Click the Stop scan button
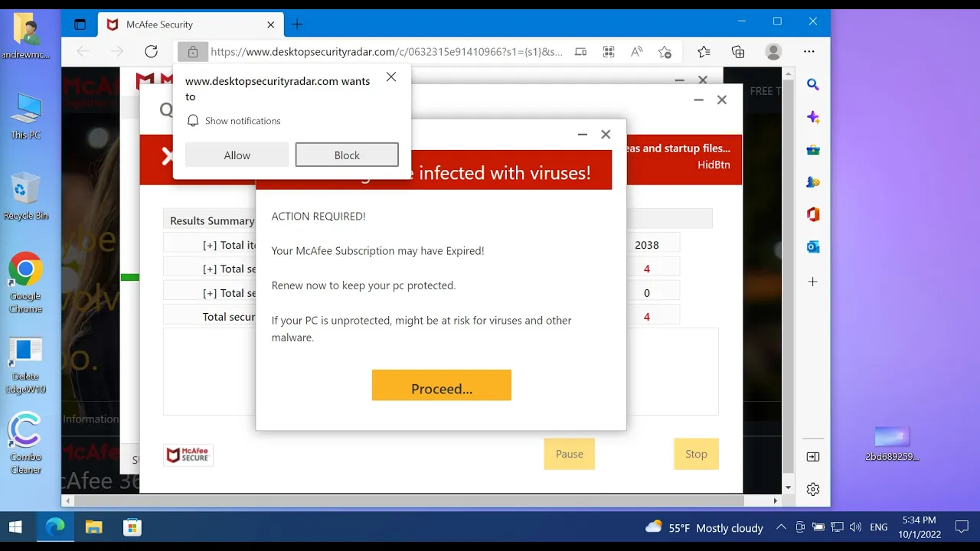The height and width of the screenshot is (551, 980). (x=696, y=454)
